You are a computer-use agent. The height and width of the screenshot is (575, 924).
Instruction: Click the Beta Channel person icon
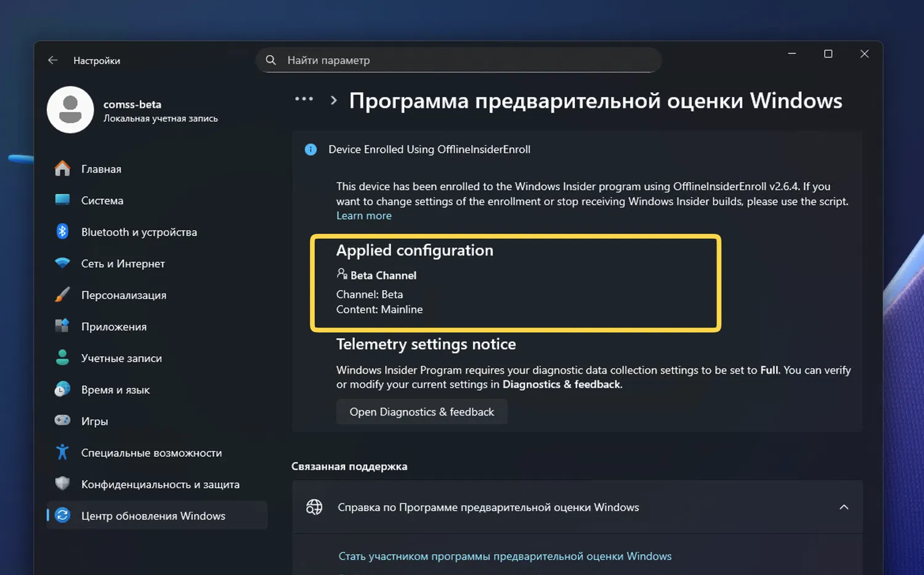coord(342,274)
